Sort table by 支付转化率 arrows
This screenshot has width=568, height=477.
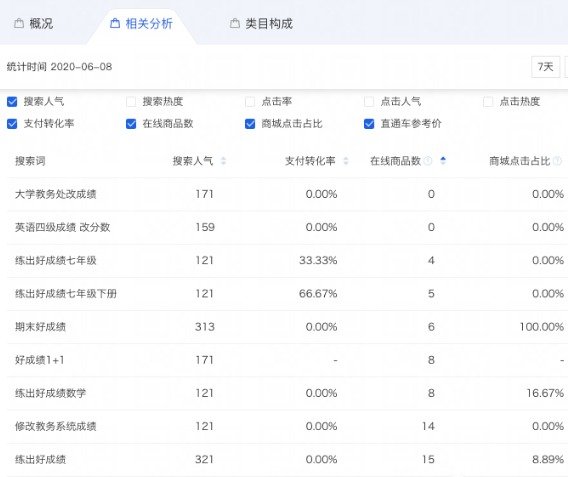click(x=346, y=161)
